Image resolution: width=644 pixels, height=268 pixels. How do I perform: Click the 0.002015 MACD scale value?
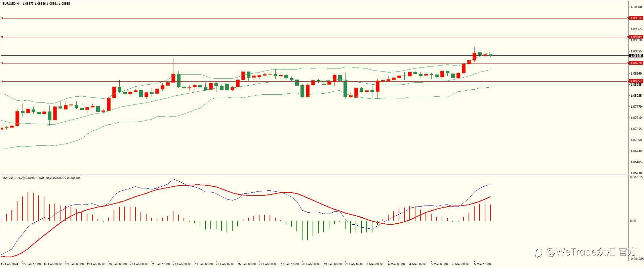636,177
